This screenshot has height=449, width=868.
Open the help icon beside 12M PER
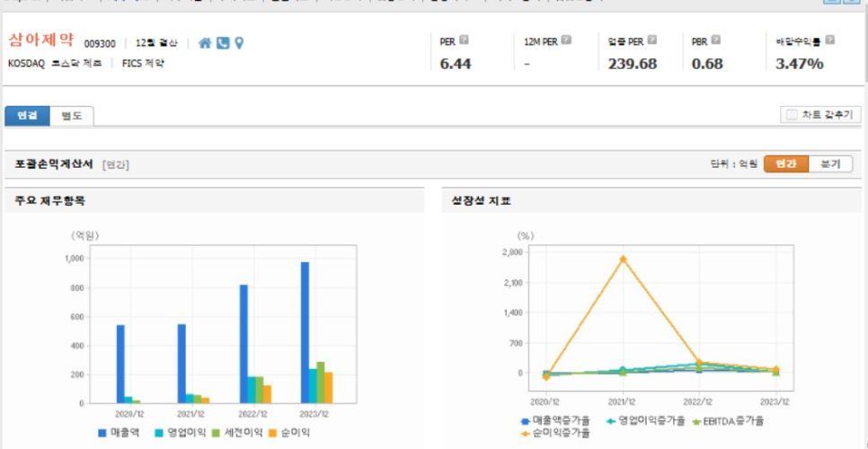click(x=566, y=40)
